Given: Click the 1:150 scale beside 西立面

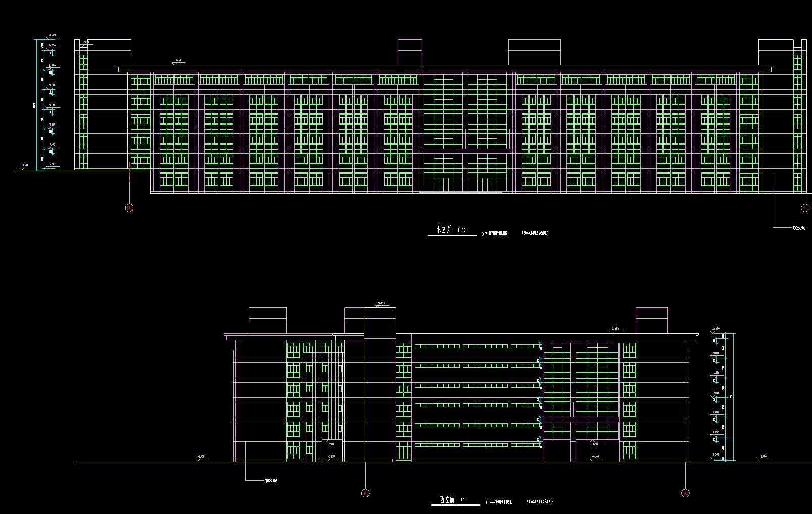Looking at the screenshot, I should pos(465,500).
